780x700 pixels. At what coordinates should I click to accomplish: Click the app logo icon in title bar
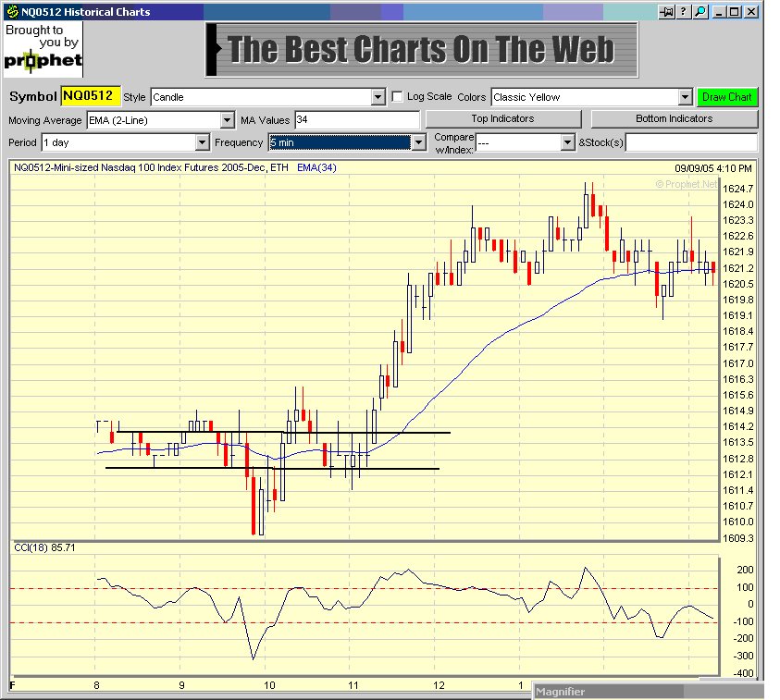point(13,11)
